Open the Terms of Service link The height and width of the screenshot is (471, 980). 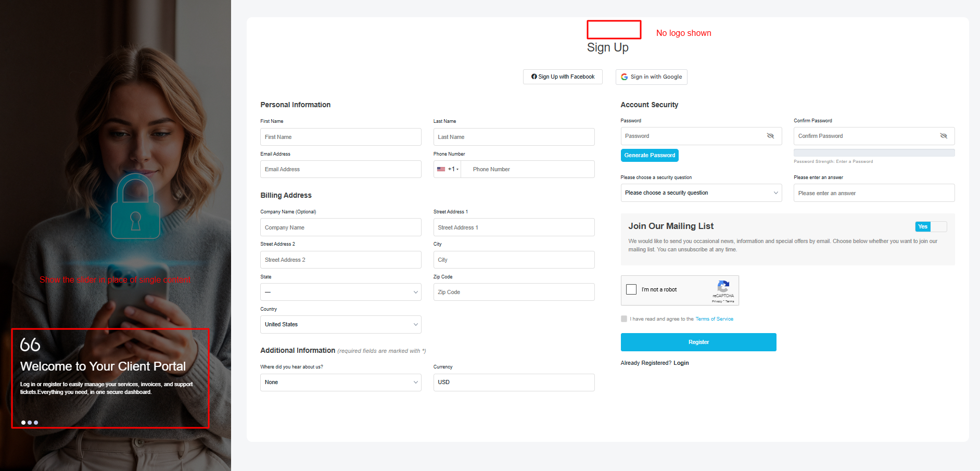point(714,319)
